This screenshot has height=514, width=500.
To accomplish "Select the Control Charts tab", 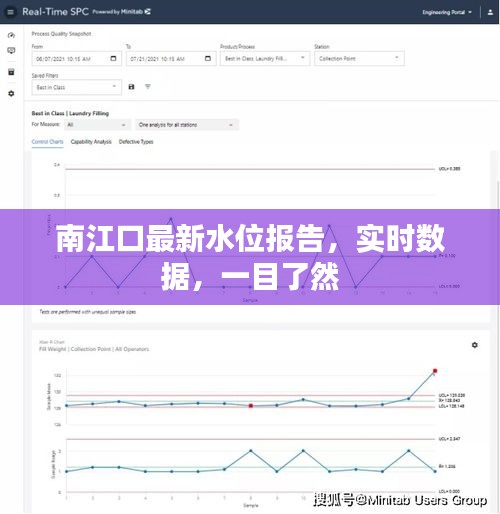I will [47, 142].
